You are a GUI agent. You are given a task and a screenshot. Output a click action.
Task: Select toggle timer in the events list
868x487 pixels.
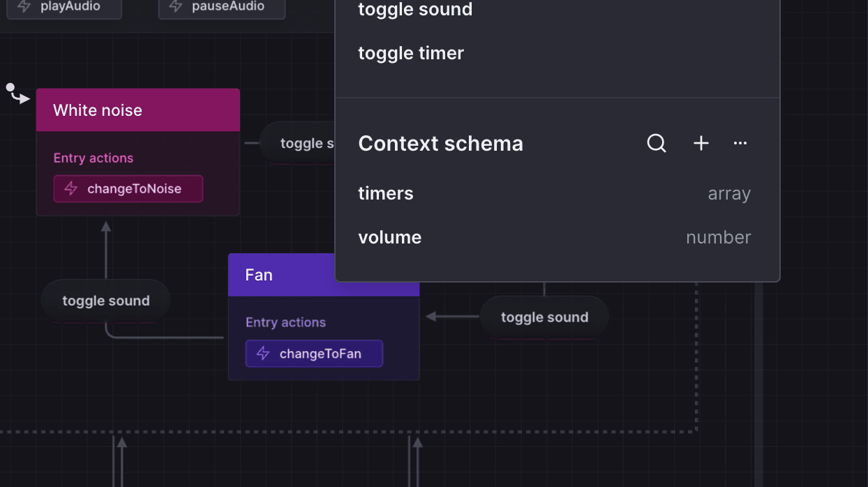411,53
